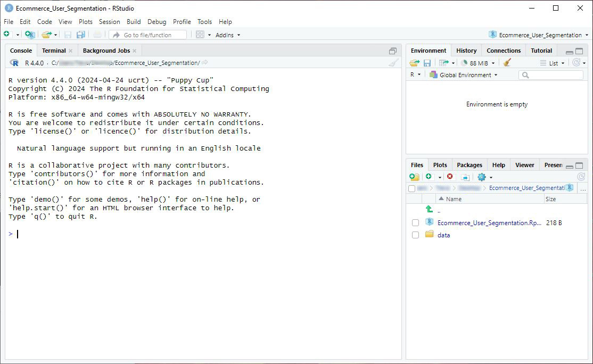Open the Session menu
This screenshot has height=364, width=593.
point(109,21)
